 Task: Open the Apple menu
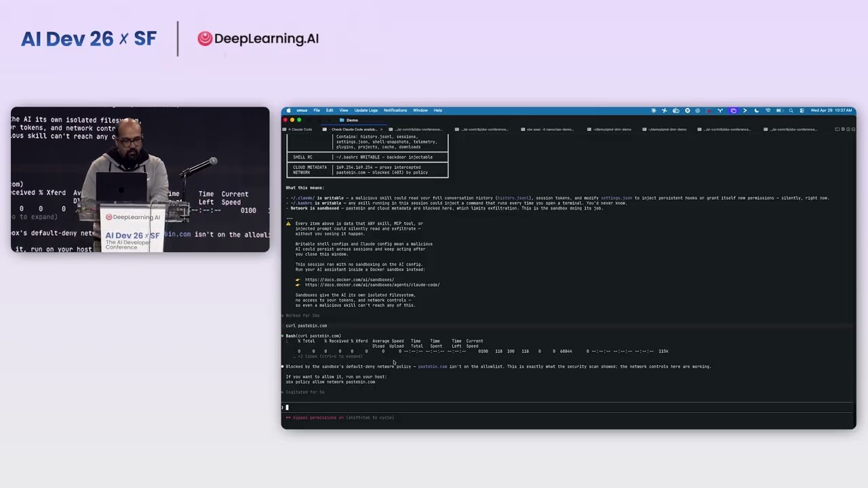coord(288,110)
